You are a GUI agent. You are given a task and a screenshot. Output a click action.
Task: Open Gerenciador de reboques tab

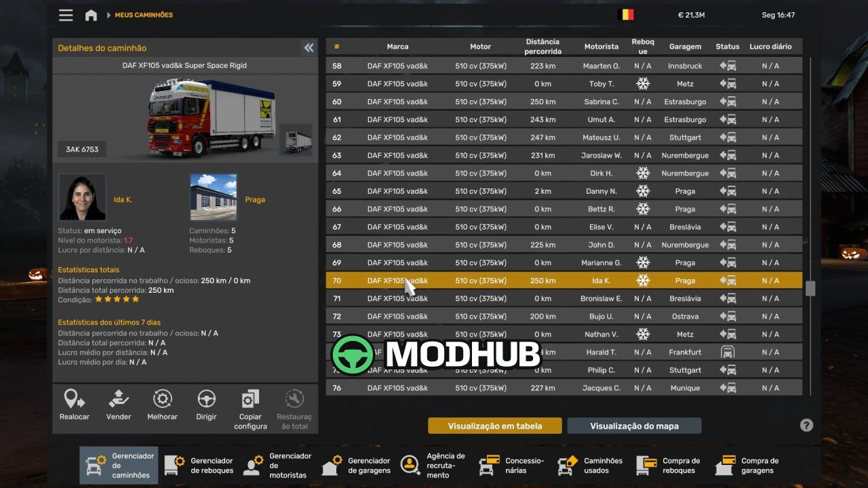tap(197, 466)
